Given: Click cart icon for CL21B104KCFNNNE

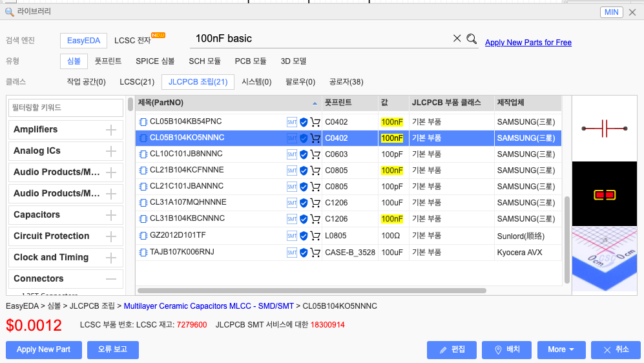Looking at the screenshot, I should (x=315, y=171).
